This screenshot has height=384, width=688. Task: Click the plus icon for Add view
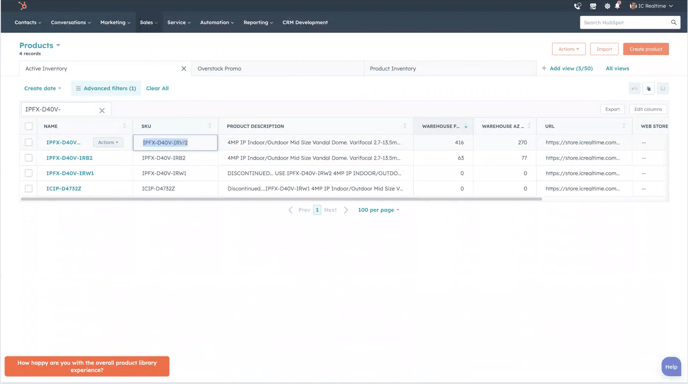[x=544, y=68]
